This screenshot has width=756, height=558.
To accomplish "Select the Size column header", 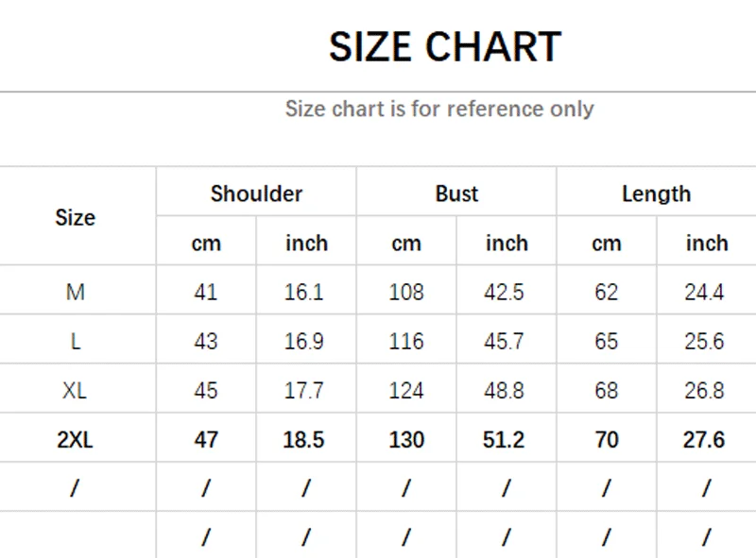I will point(75,217).
